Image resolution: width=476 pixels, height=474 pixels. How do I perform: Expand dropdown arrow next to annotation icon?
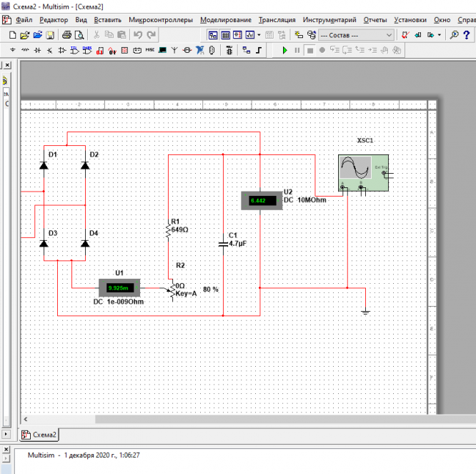point(439,34)
